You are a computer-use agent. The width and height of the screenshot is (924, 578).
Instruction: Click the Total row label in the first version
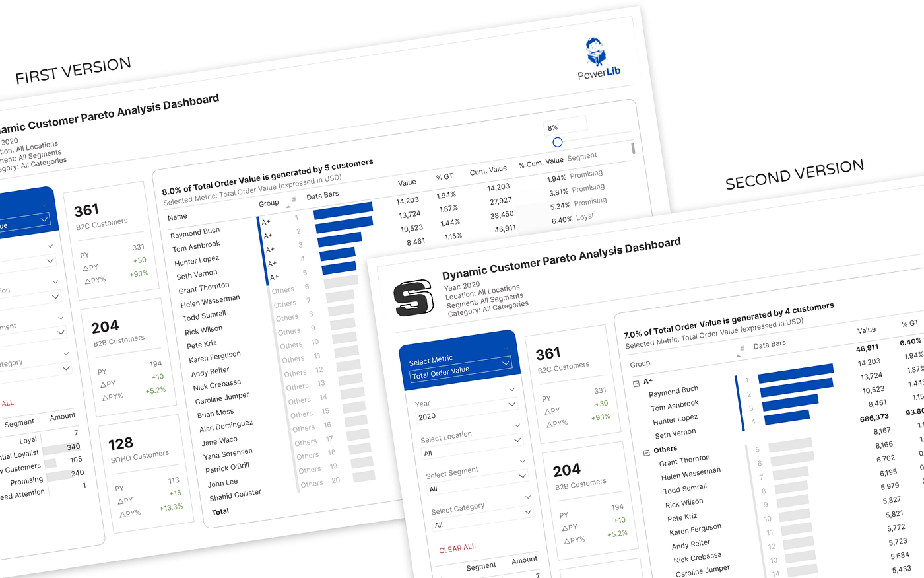pyautogui.click(x=220, y=512)
